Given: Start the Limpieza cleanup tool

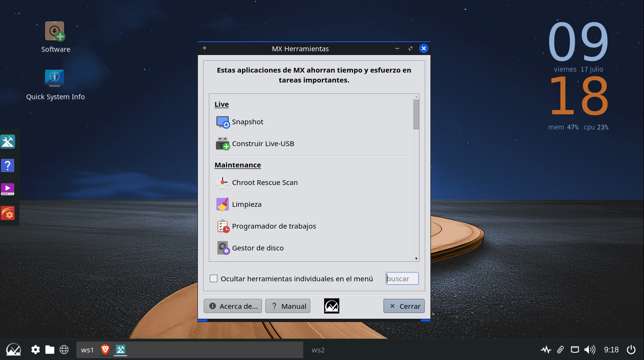Looking at the screenshot, I should tap(239, 204).
